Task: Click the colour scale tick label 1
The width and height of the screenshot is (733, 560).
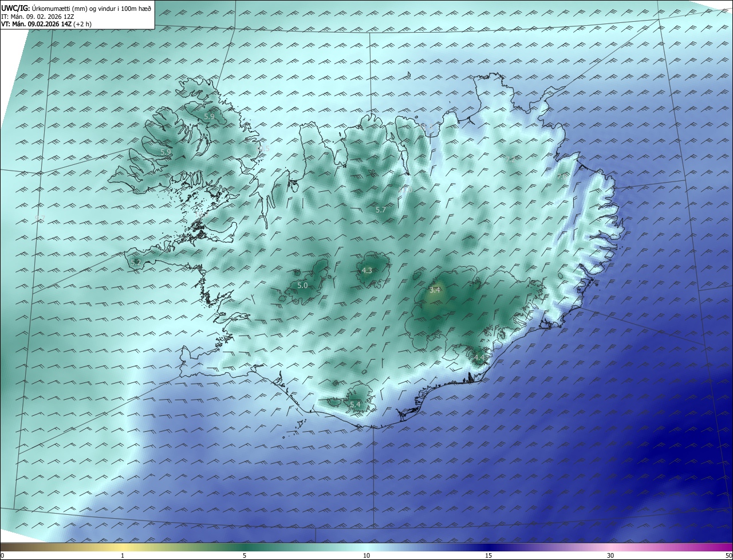Action: pos(123,555)
